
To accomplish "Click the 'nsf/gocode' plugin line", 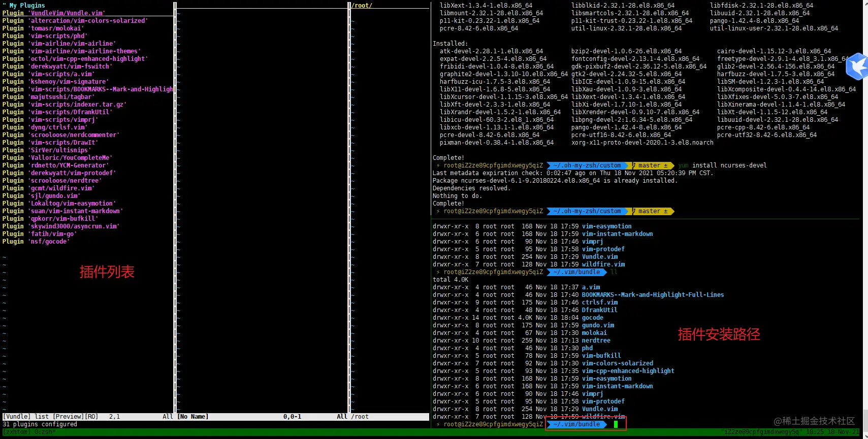I will tap(36, 242).
